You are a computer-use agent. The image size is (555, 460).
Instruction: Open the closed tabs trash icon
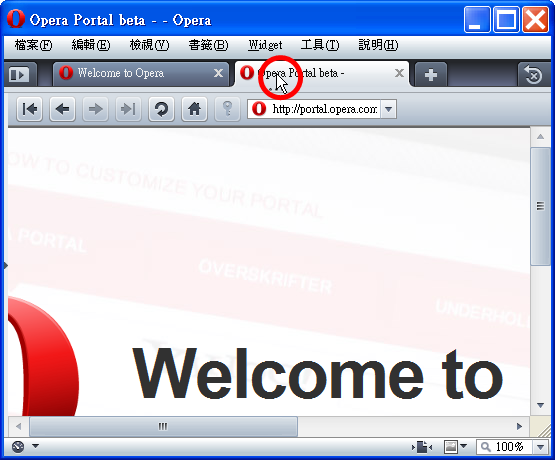point(533,74)
